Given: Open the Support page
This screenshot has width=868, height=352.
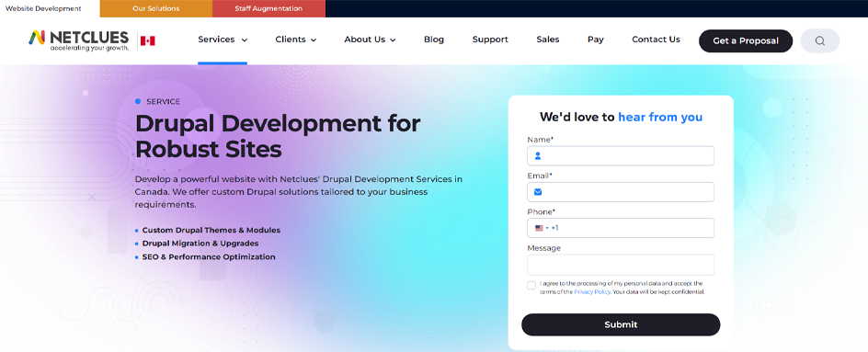Looking at the screenshot, I should 490,40.
